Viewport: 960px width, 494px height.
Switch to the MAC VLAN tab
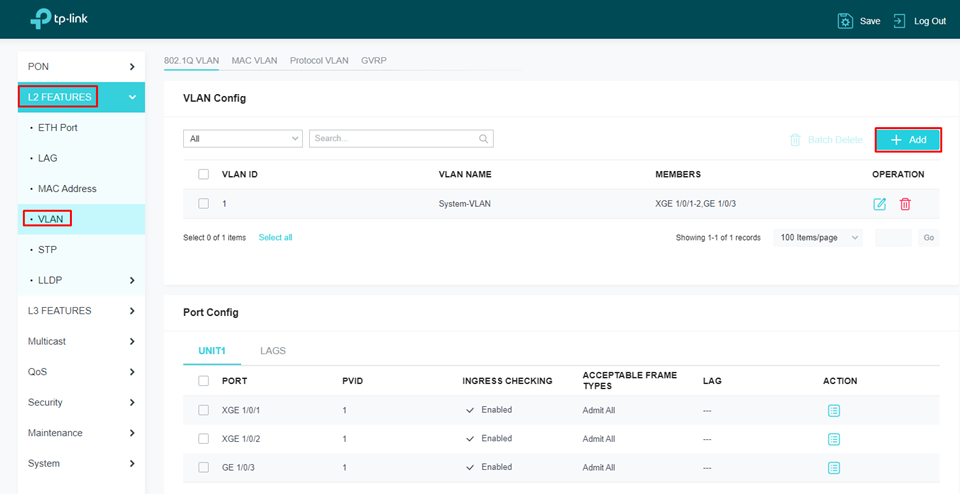254,61
